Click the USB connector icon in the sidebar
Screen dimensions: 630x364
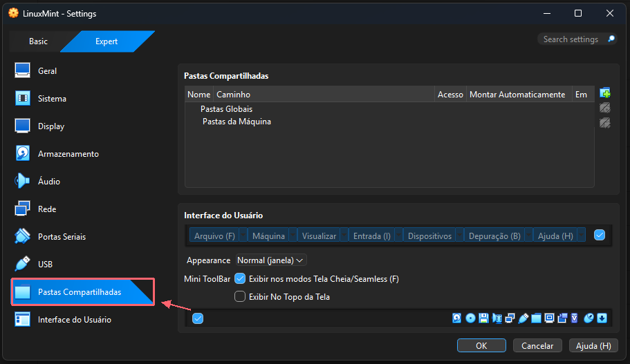tap(23, 264)
